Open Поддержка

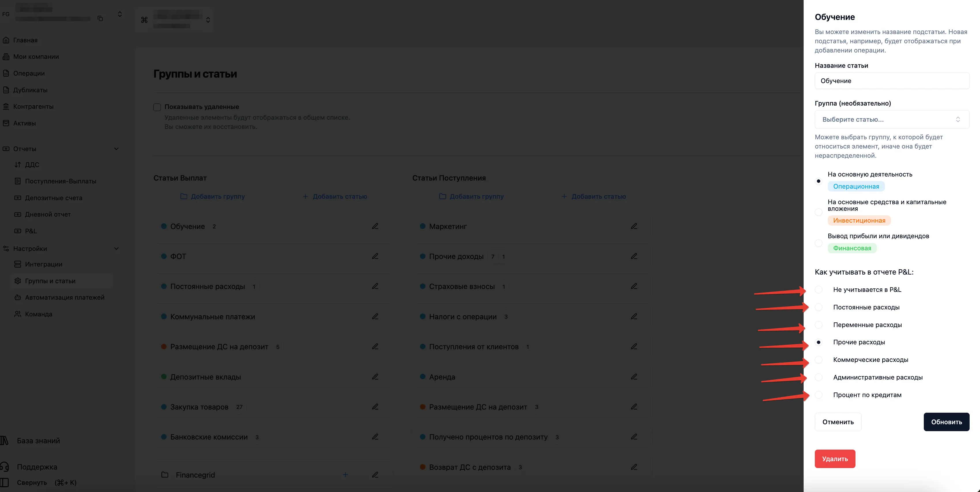pos(37,467)
